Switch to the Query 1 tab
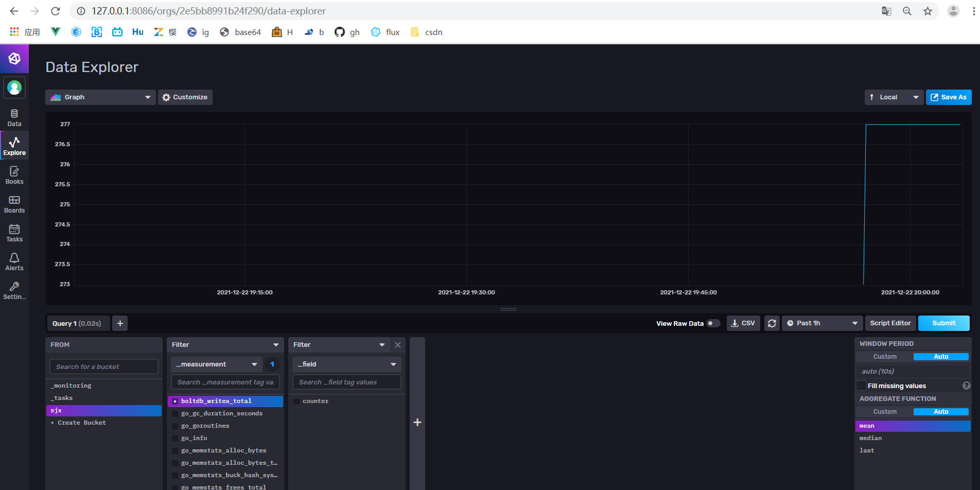The image size is (980, 490). click(x=78, y=323)
